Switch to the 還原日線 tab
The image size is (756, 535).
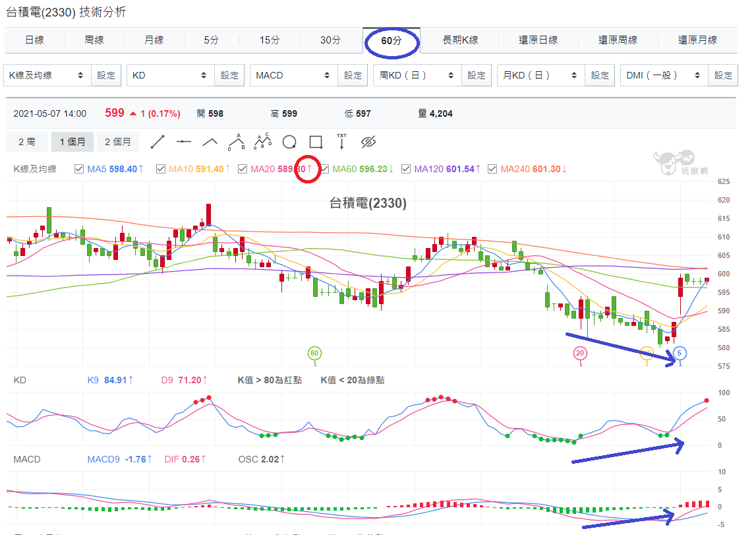pyautogui.click(x=538, y=40)
